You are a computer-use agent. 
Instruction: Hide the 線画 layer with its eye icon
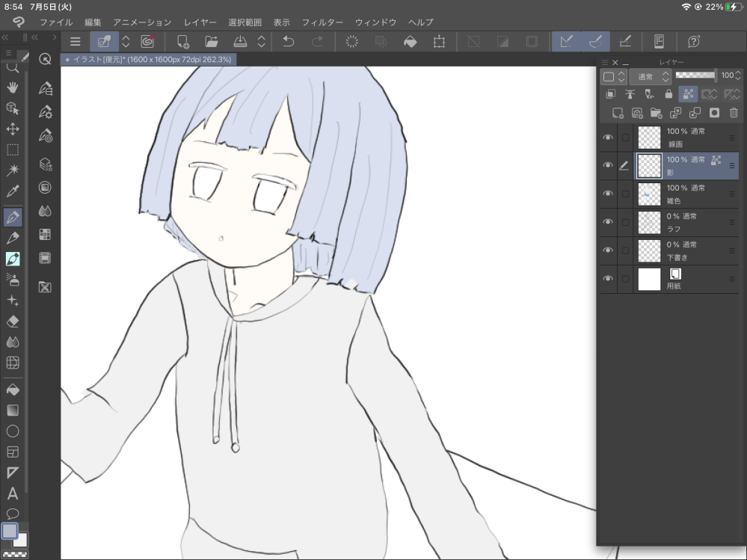tap(608, 138)
